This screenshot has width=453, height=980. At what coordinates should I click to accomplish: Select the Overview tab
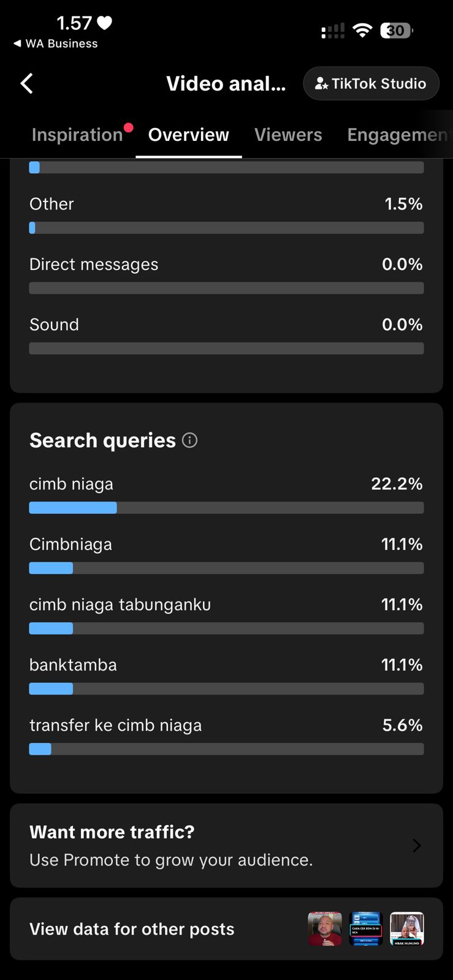tap(189, 135)
